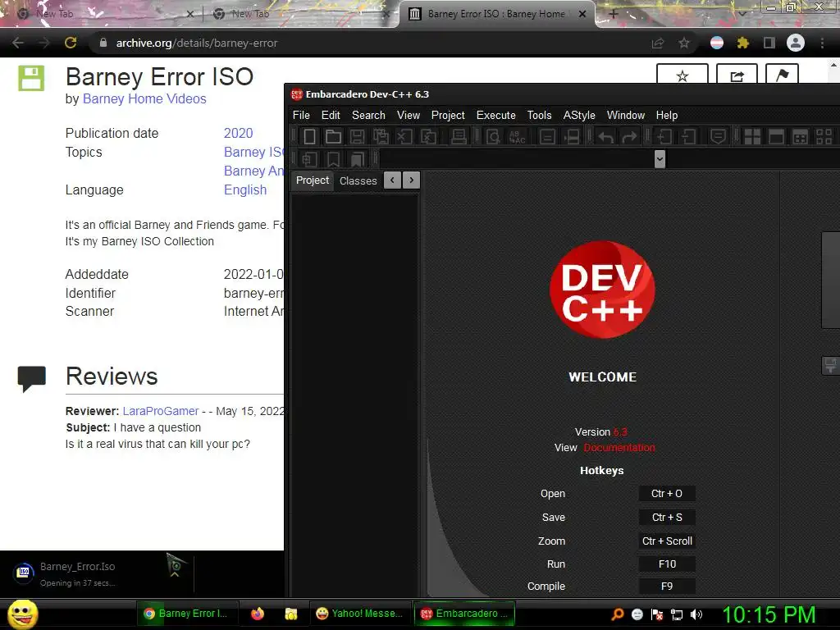
Task: Open the orange search magnifier in system tray
Action: 617,614
